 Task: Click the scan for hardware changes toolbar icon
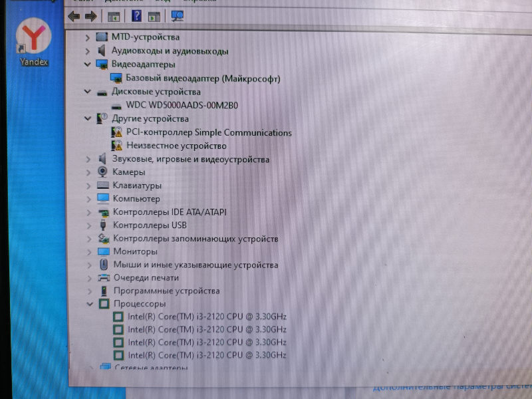[x=176, y=16]
